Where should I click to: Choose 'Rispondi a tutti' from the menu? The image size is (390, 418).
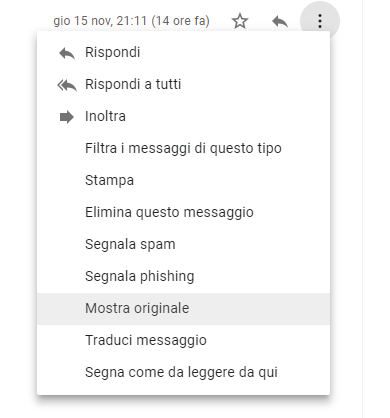(x=133, y=84)
